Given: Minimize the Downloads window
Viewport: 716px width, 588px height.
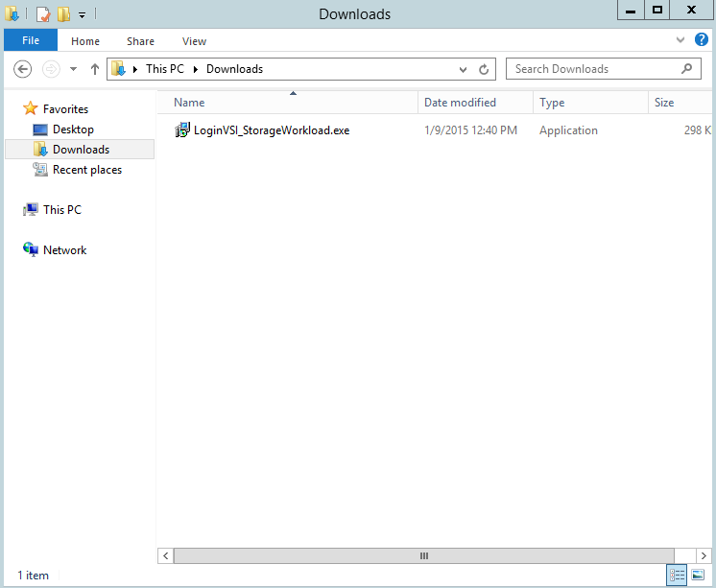Looking at the screenshot, I should pyautogui.click(x=631, y=10).
